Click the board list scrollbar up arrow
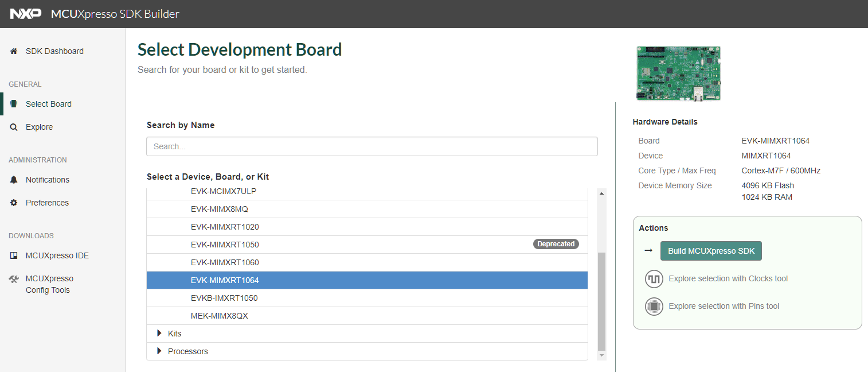868x372 pixels. [601, 193]
